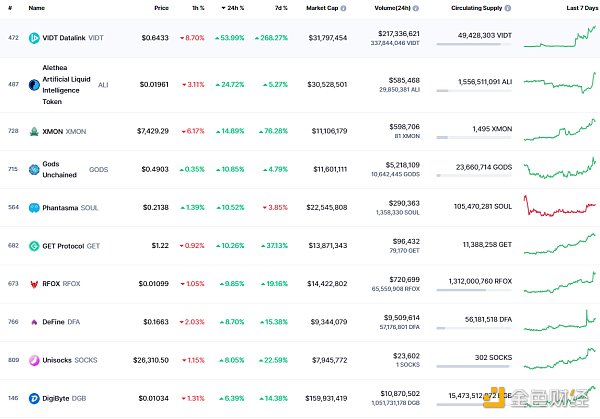Open the Phantasma red 7-day price chart
Viewport: 600px width, 419px height.
click(x=565, y=208)
